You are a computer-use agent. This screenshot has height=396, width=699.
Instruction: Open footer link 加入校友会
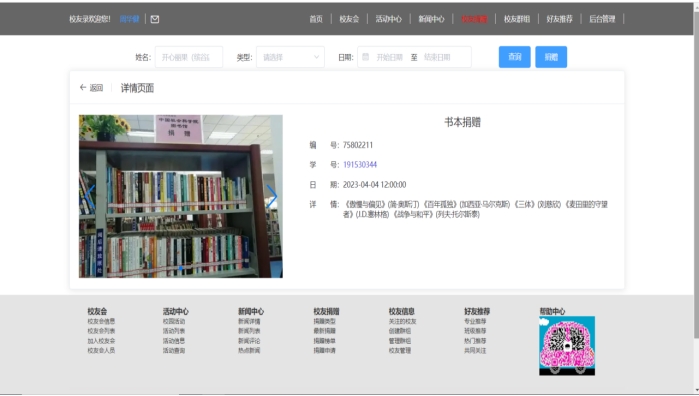pos(101,341)
